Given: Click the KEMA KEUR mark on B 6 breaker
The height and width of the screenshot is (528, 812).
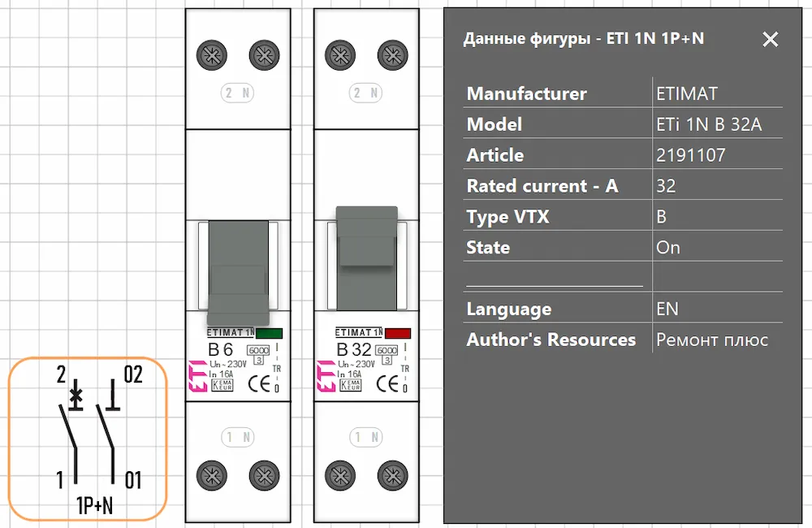Looking at the screenshot, I should tap(222, 385).
